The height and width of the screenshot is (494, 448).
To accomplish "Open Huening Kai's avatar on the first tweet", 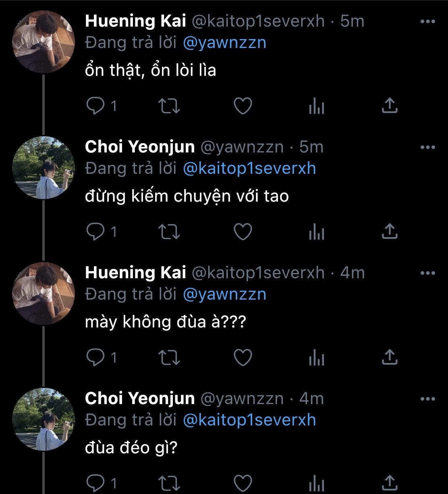I will click(44, 42).
